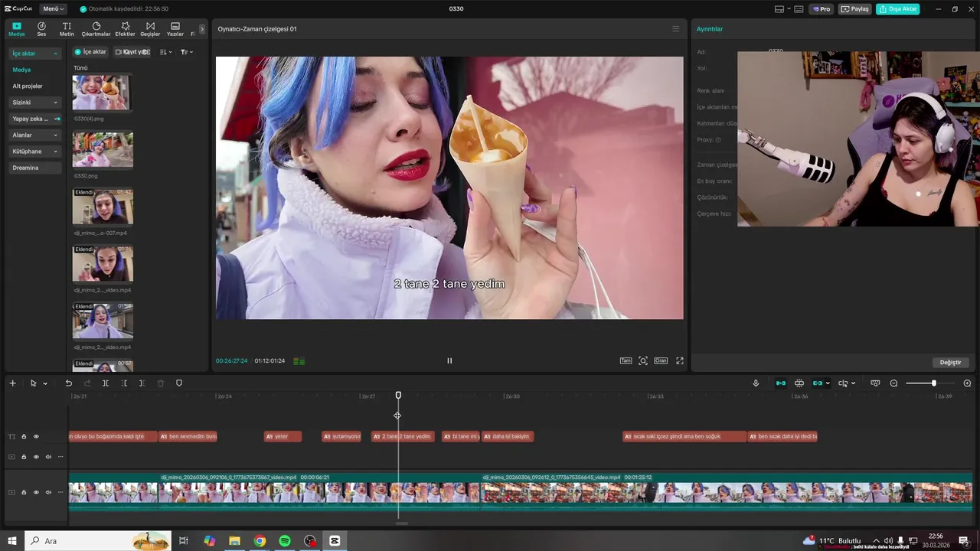Open the Yazılar captions tab
980x551 pixels.
click(x=175, y=29)
